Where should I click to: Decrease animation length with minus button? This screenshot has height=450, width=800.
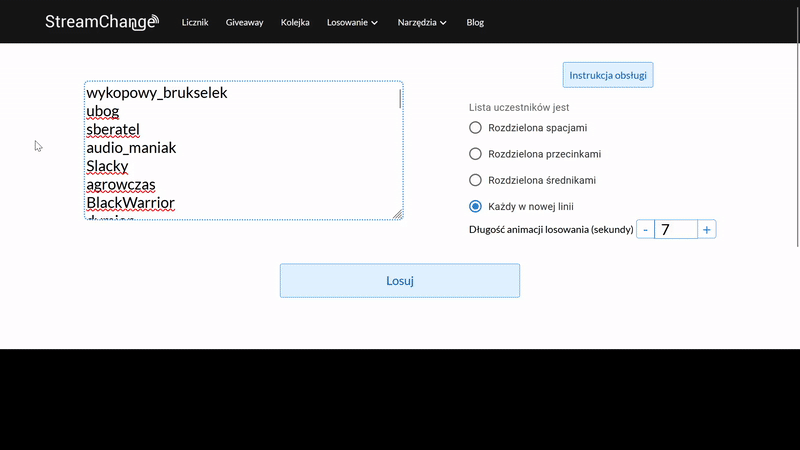(645, 230)
